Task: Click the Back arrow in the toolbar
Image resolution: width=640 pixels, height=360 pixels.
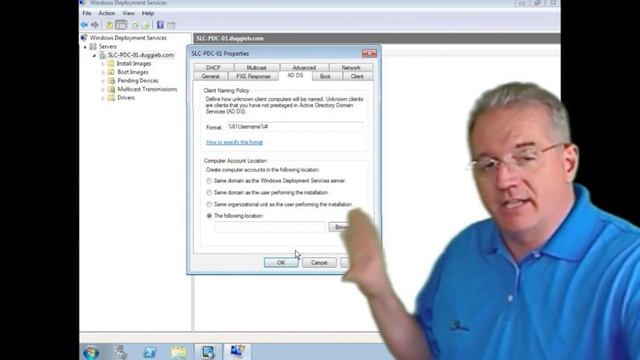Action: click(84, 25)
